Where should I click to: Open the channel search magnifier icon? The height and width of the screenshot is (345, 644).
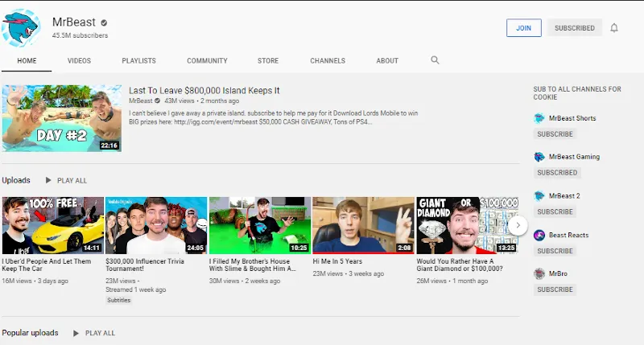point(435,60)
